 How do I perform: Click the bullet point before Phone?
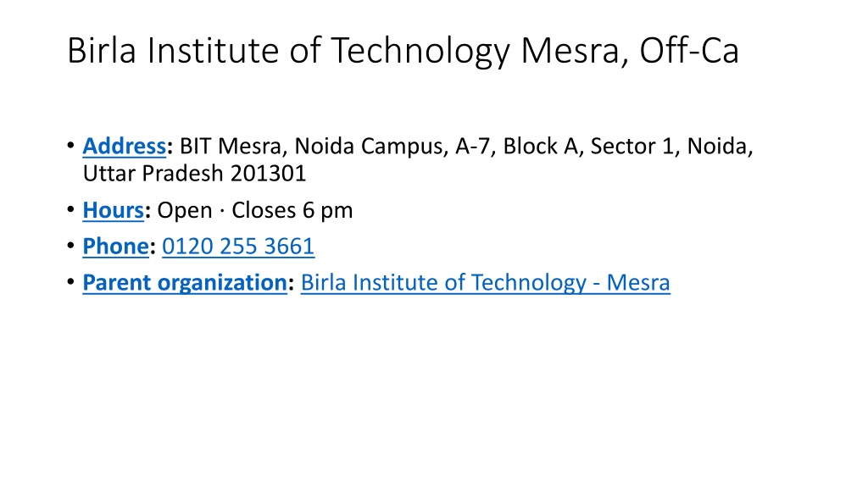[x=70, y=247]
